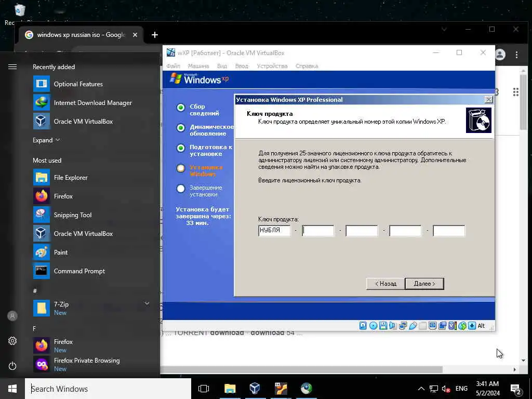The width and height of the screenshot is (532, 399).
Task: Click the ENG language indicator
Action: pos(461,389)
